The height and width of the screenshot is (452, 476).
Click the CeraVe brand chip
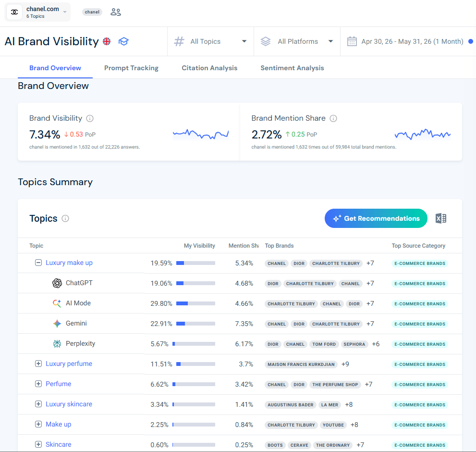coord(299,445)
